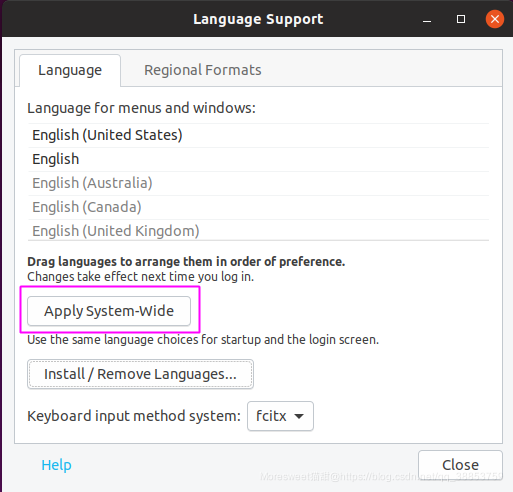
Task: Minimize the Language Support window
Action: click(427, 19)
